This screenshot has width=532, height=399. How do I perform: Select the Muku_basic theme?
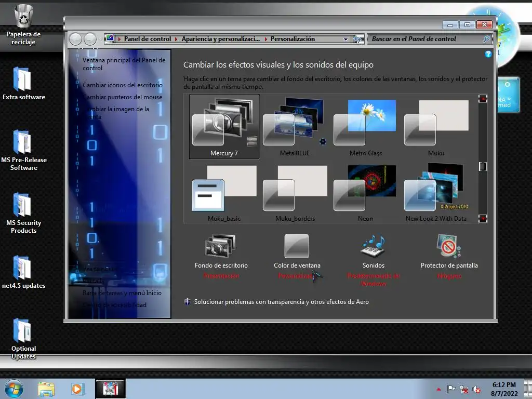224,193
